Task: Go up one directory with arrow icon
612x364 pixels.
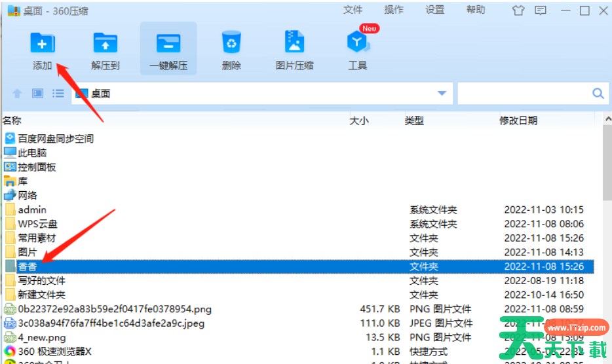Action: pyautogui.click(x=18, y=94)
